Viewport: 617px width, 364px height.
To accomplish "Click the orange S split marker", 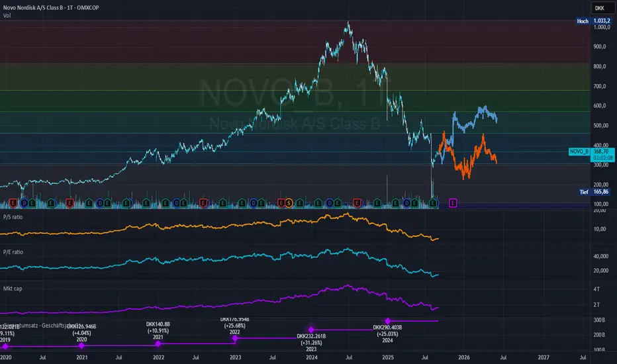I will tap(289, 203).
